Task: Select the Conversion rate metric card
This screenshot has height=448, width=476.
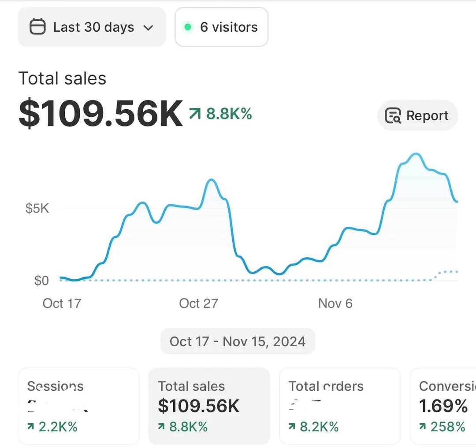Action: point(443,406)
